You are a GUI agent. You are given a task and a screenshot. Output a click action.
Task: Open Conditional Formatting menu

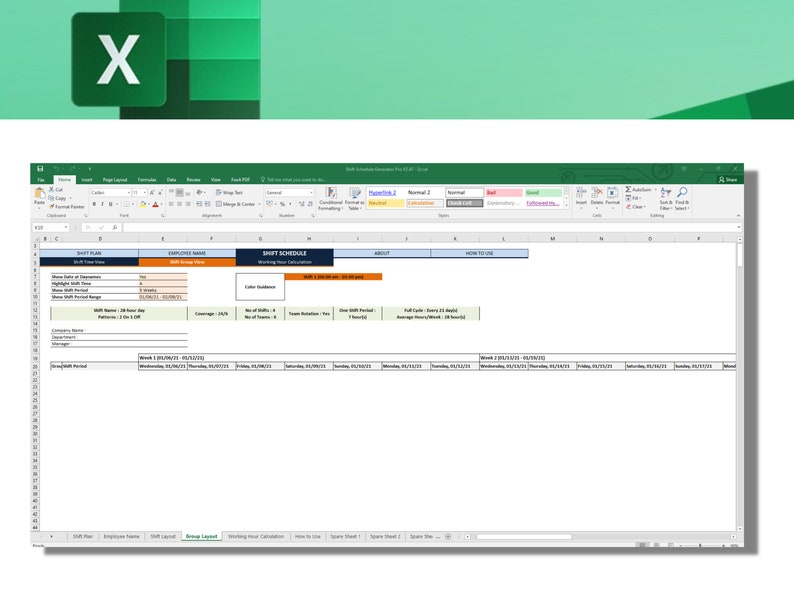pos(331,198)
